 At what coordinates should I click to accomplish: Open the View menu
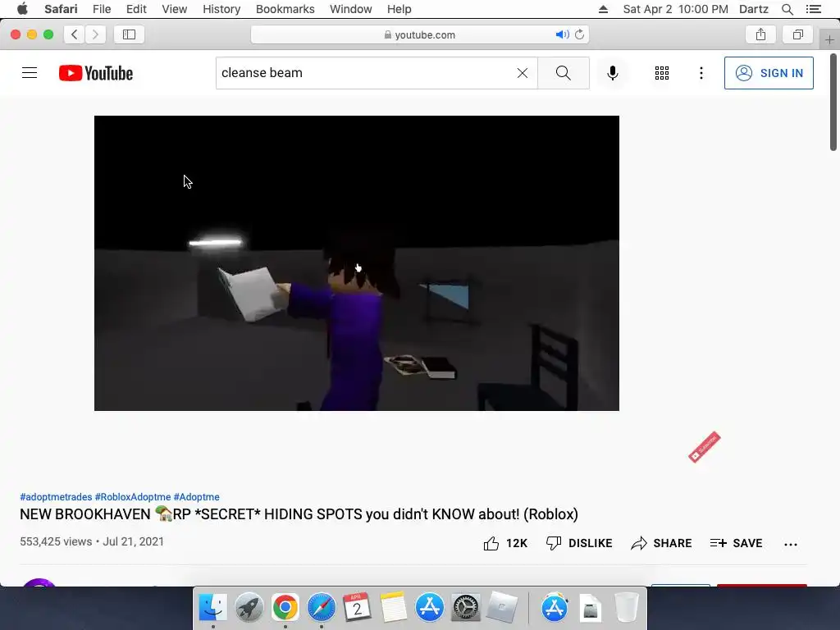174,9
